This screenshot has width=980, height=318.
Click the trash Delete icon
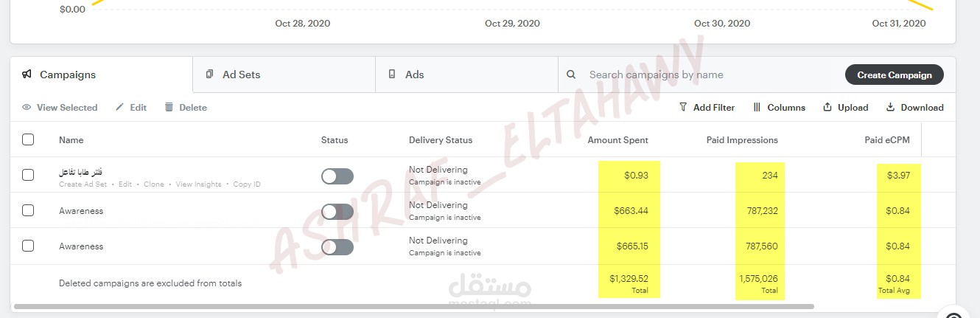coord(169,108)
